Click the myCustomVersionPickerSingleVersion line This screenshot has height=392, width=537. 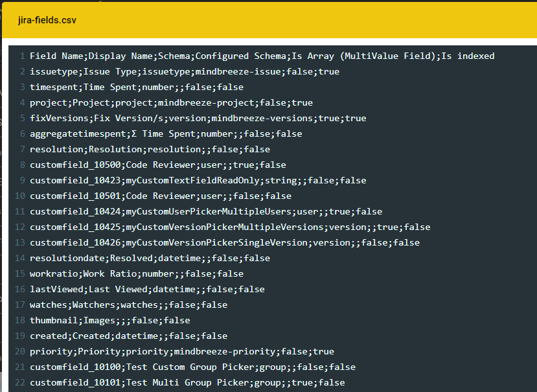(x=224, y=243)
